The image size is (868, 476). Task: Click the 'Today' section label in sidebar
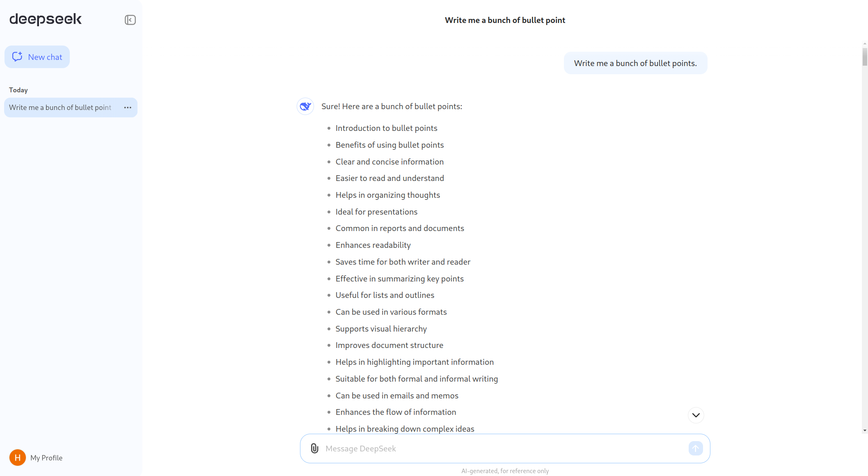tap(18, 90)
